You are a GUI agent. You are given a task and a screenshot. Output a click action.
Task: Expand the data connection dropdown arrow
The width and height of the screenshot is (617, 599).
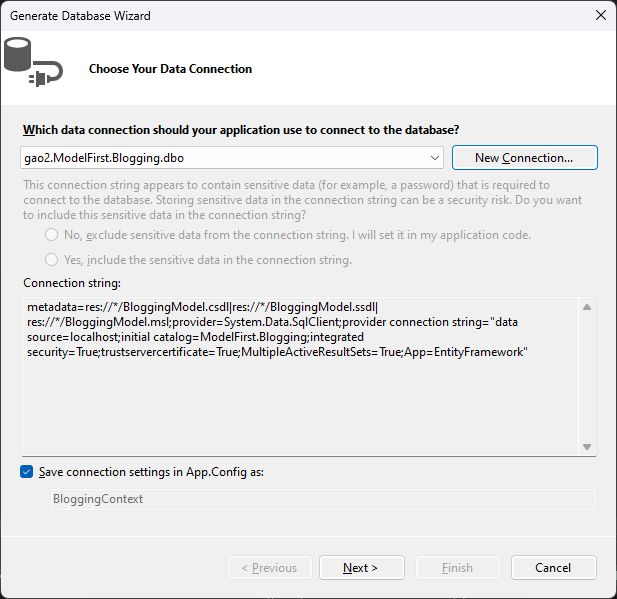[x=435, y=158]
